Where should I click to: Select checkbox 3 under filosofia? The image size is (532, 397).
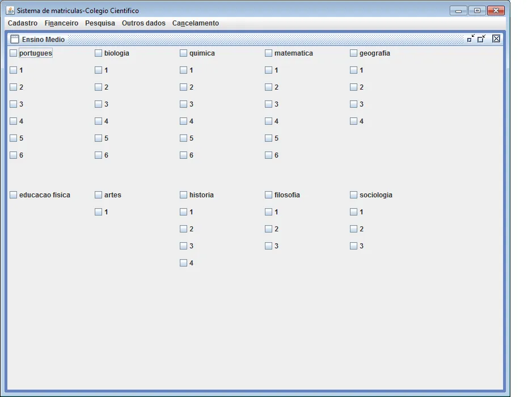tap(268, 246)
